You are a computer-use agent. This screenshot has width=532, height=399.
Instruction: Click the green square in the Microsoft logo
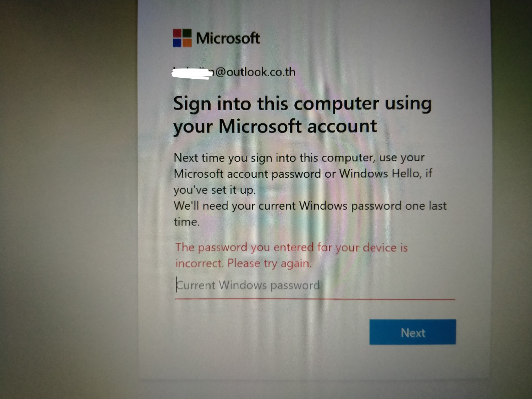coord(187,33)
